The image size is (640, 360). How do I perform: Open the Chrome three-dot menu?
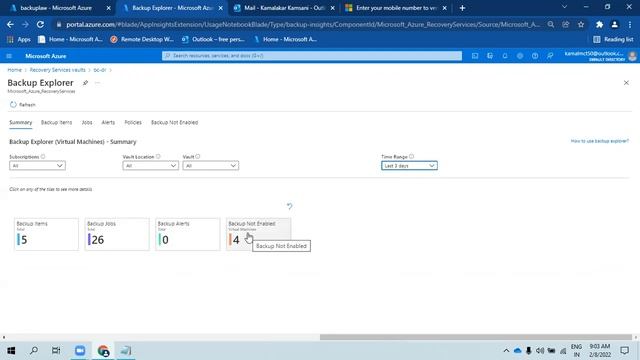630,24
